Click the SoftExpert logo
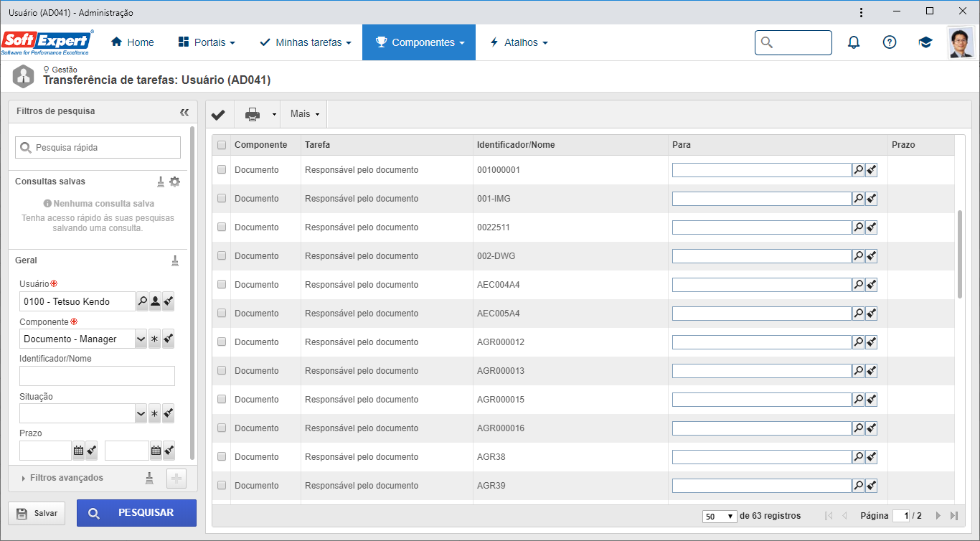Viewport: 980px width, 541px height. [x=47, y=42]
